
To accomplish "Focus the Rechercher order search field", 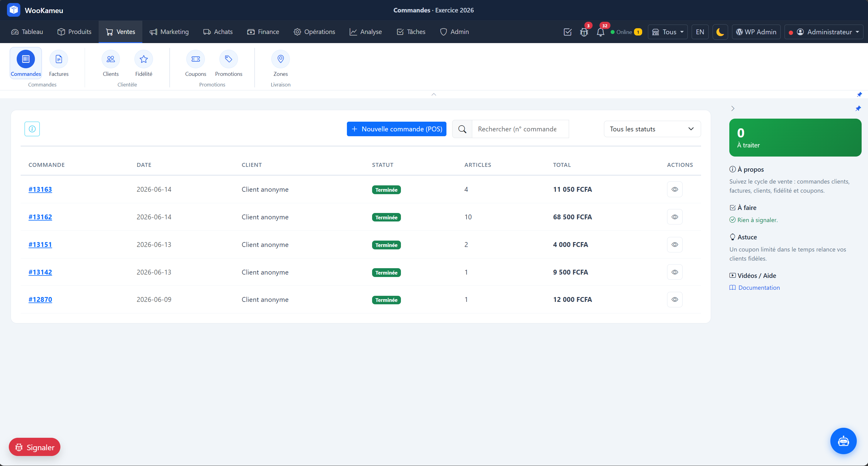I will point(520,129).
